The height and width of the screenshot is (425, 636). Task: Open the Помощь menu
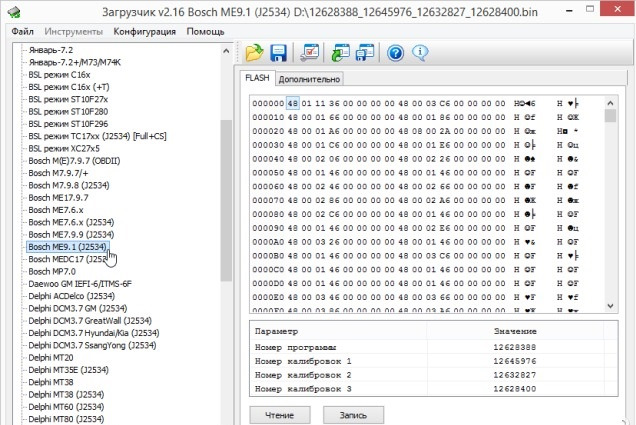pyautogui.click(x=205, y=31)
